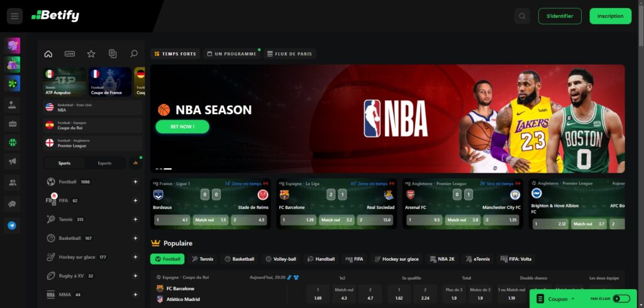Open the megaphone promotions sidebar icon
Image resolution: width=644 pixels, height=308 pixels.
pos(13,161)
